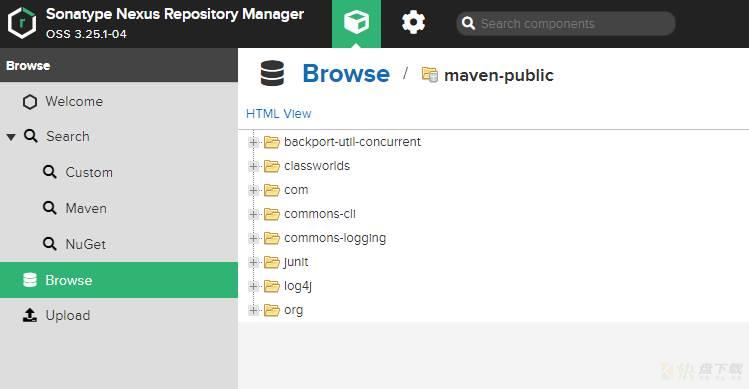Expand the org folder node
The width and height of the screenshot is (749, 389).
[254, 310]
